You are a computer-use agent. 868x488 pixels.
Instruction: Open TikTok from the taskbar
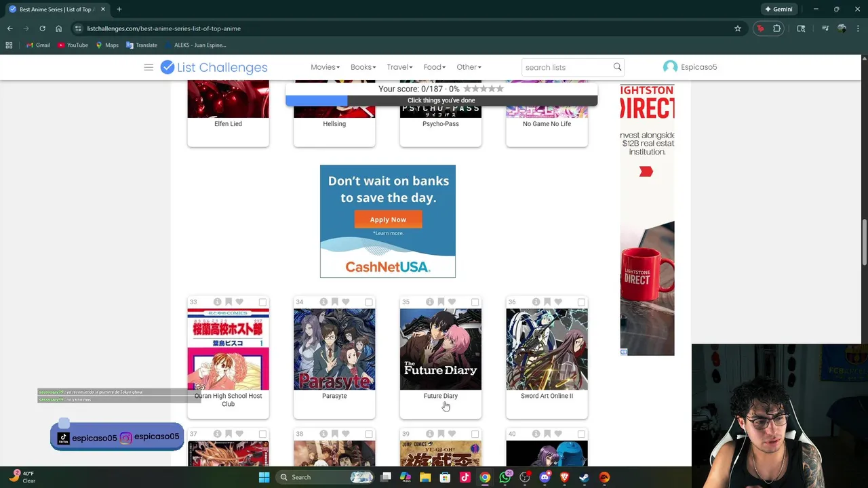(465, 477)
